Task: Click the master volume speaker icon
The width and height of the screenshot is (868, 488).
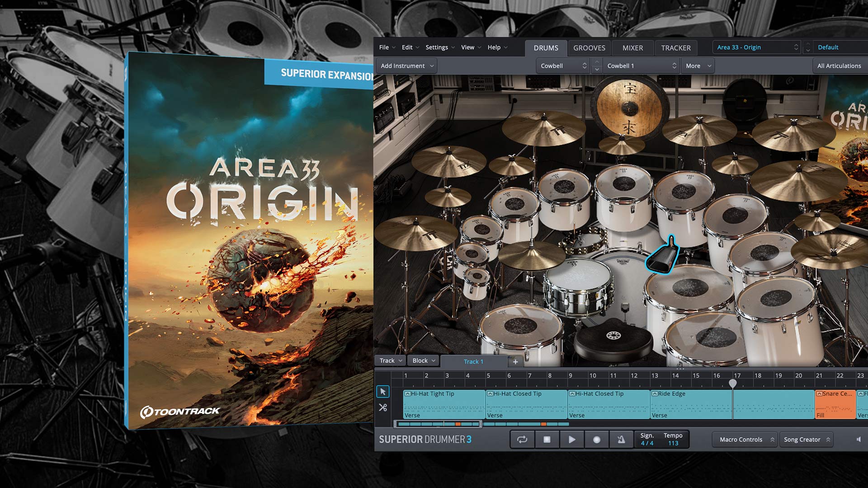Action: click(859, 439)
